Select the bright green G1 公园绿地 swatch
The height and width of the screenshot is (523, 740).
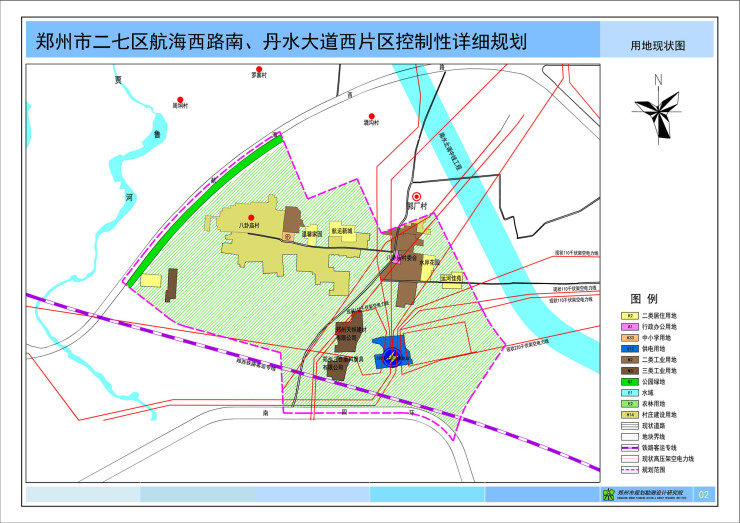630,382
